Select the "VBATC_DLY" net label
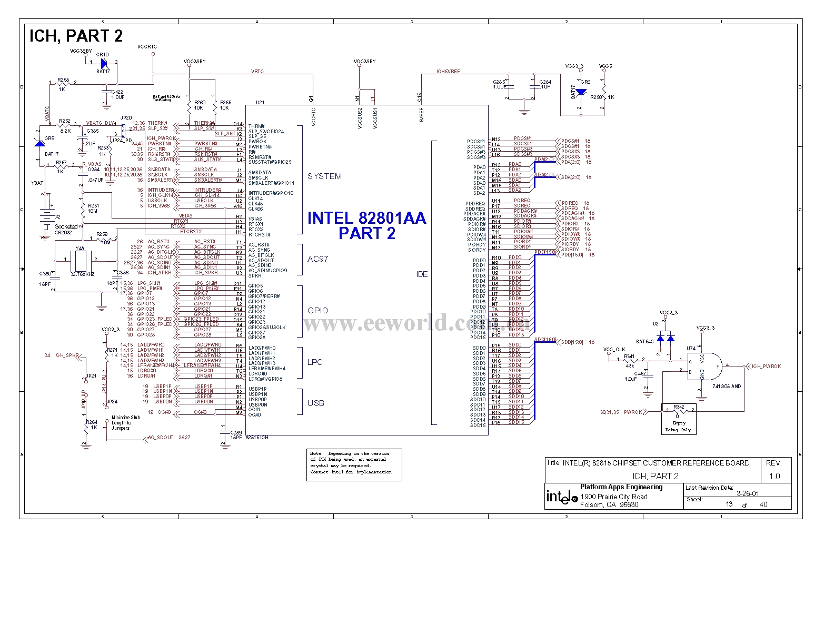This screenshot has width=834, height=644. click(100, 123)
